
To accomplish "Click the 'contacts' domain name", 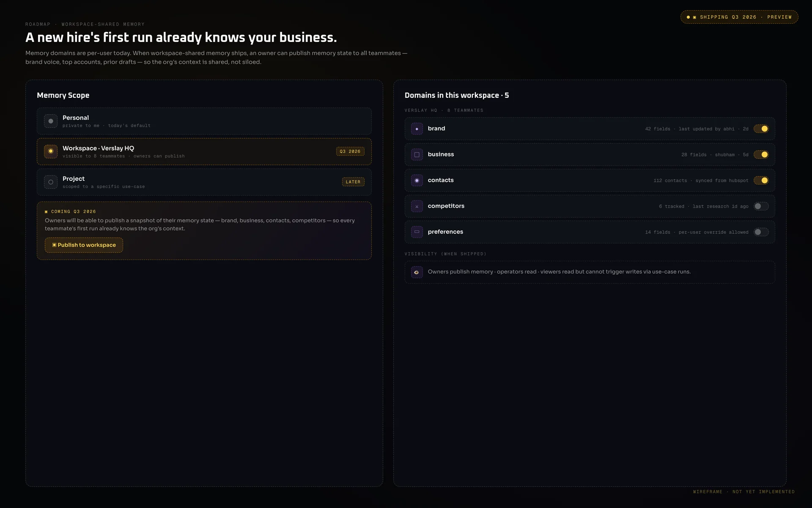I will point(441,180).
